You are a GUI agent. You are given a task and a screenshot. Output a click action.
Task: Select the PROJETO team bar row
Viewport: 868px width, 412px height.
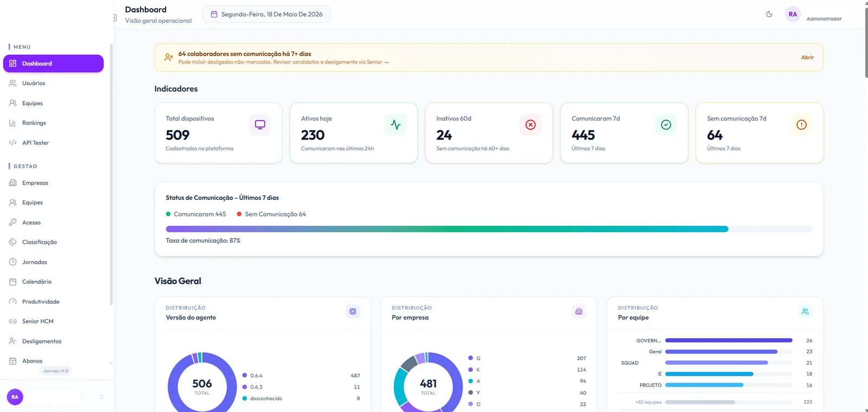coord(715,385)
